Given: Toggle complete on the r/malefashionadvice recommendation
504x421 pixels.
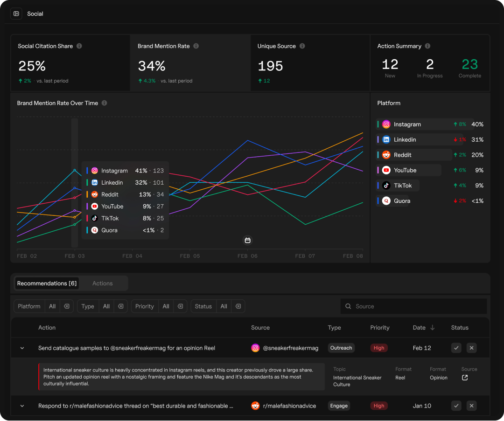Looking at the screenshot, I should (x=456, y=406).
